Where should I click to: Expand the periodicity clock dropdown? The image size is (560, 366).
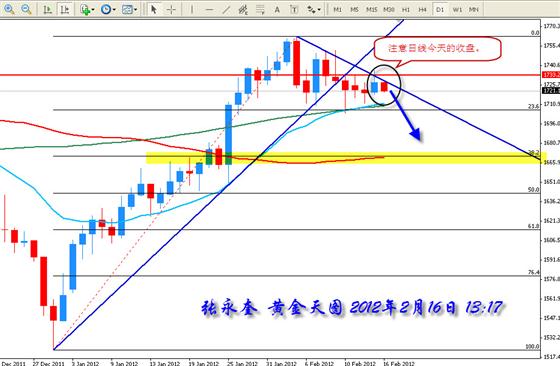tap(108, 10)
